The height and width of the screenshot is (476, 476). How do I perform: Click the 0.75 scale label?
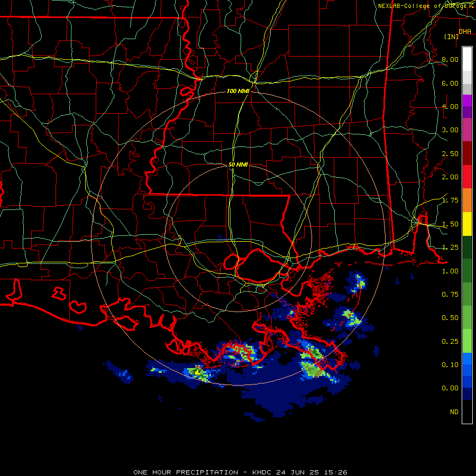tap(450, 295)
